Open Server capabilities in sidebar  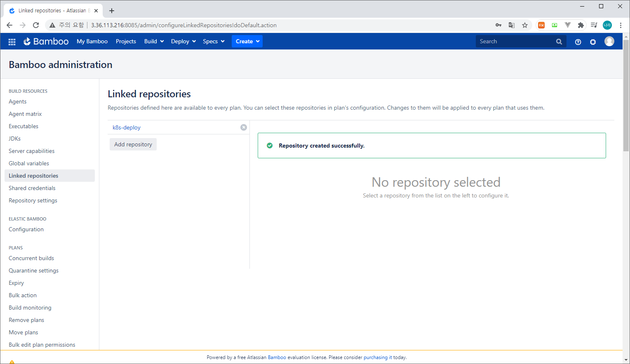[32, 151]
